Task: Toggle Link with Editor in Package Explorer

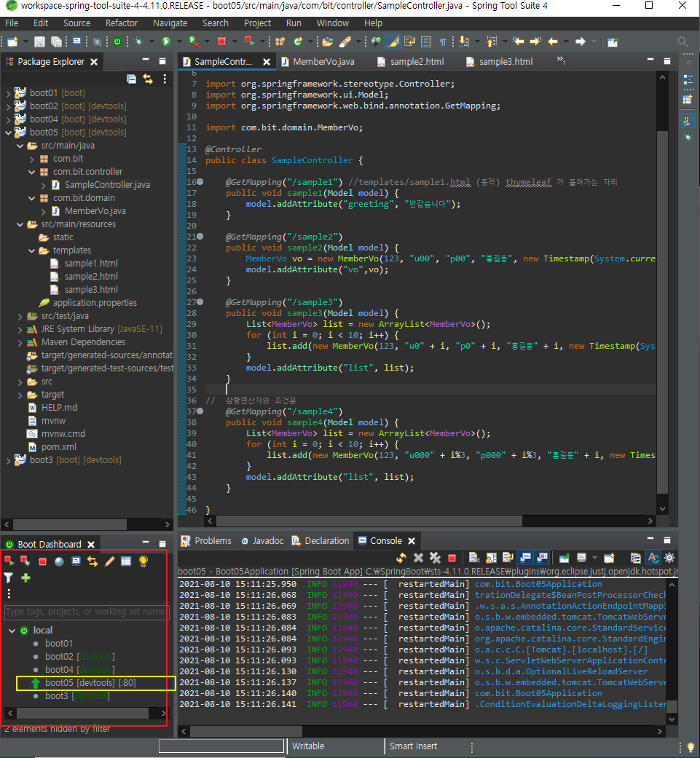Action: pyautogui.click(x=148, y=79)
